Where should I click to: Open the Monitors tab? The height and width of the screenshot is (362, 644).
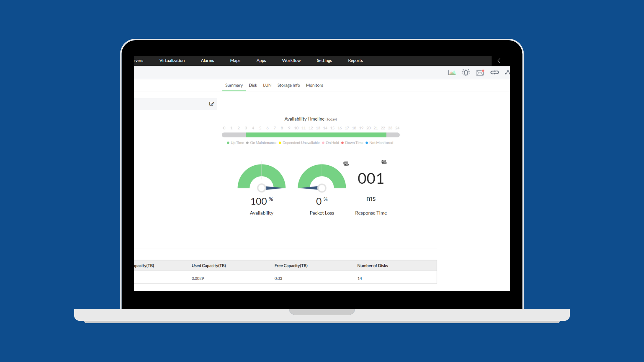[x=314, y=85]
